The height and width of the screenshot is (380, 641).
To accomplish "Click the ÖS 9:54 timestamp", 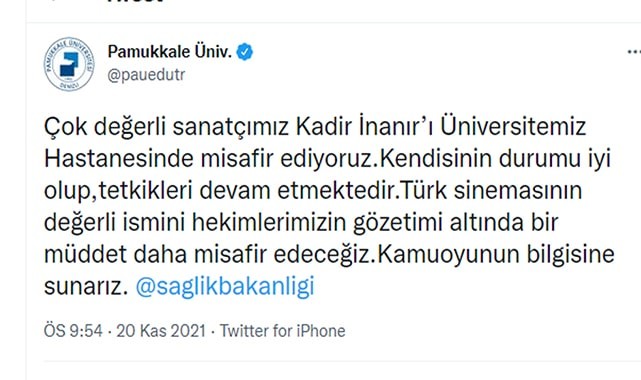I will click(x=73, y=331).
